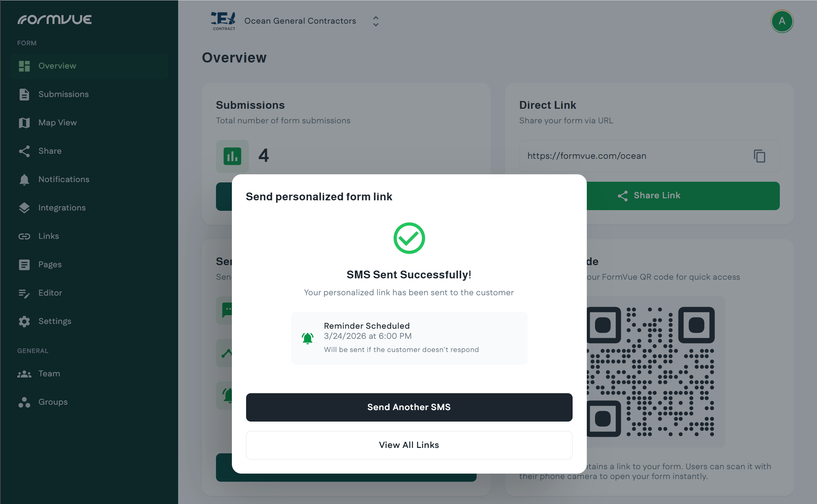The image size is (817, 504).
Task: Go to Map View in sidebar
Action: pyautogui.click(x=57, y=123)
